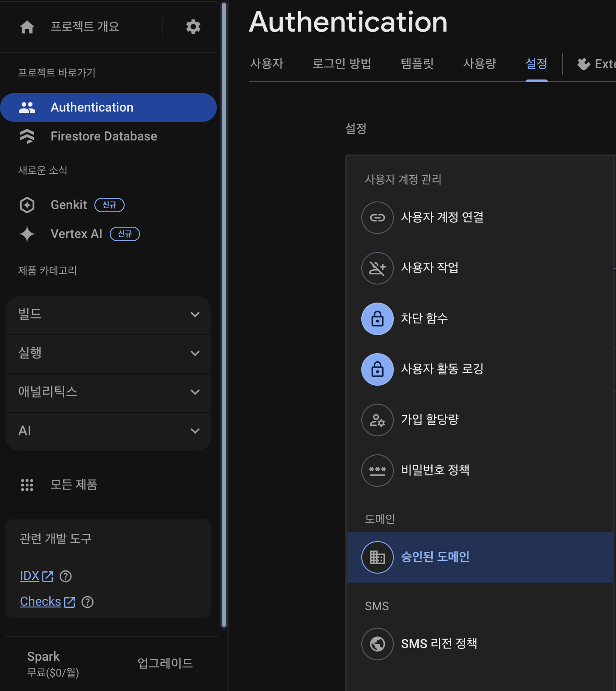
Task: Open 사용자 활동 로깅 settings
Action: [x=480, y=369]
